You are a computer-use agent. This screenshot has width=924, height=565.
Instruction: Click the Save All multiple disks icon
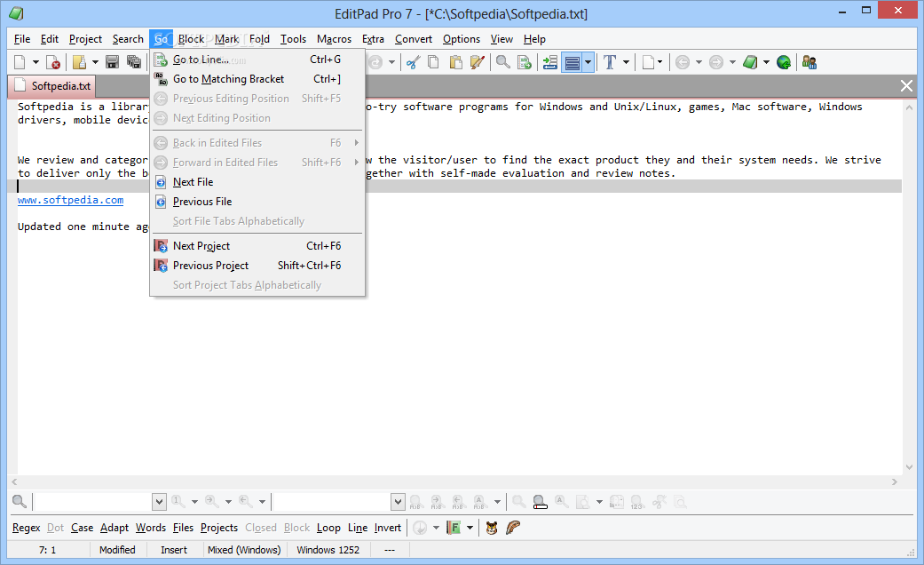point(134,62)
